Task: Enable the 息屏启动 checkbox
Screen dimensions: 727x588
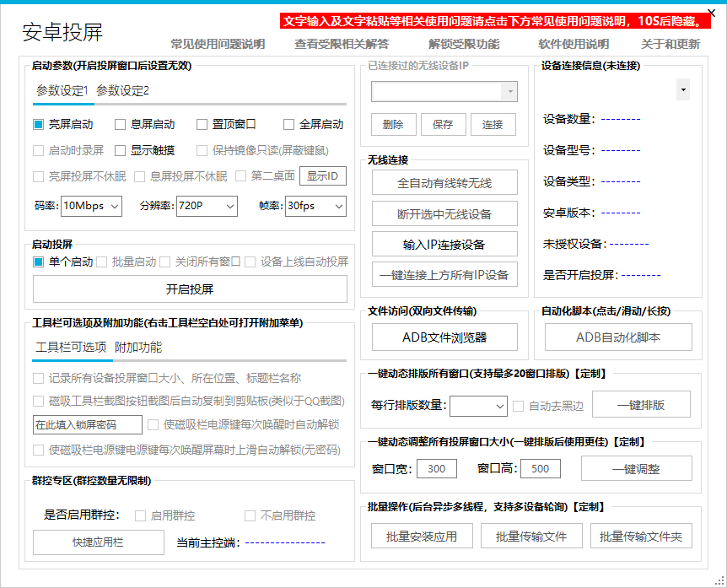Action: (121, 125)
